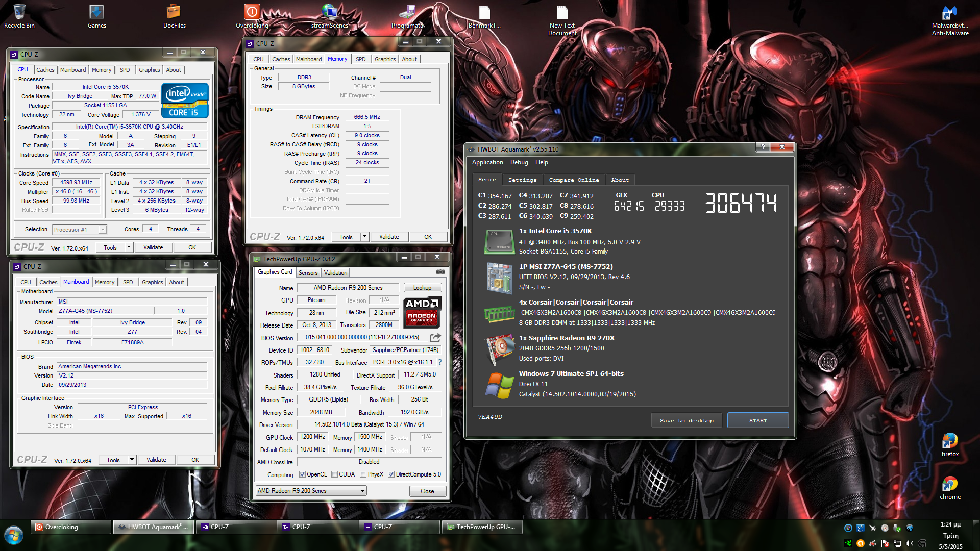Switch to the Settings tab in Aquamark
This screenshot has width=980, height=551.
[x=522, y=180]
